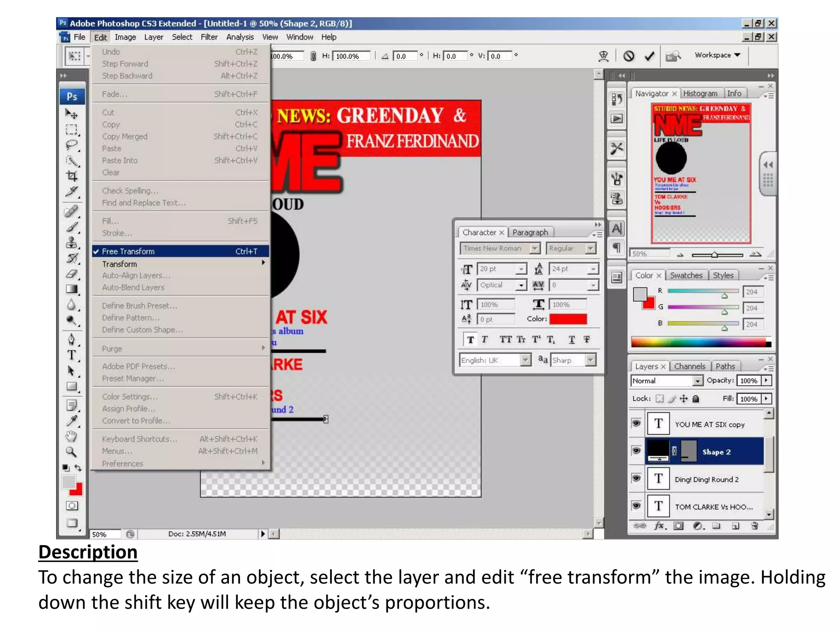Hide the YOU ME AT SIX copy layer
840x630 pixels.
click(636, 423)
